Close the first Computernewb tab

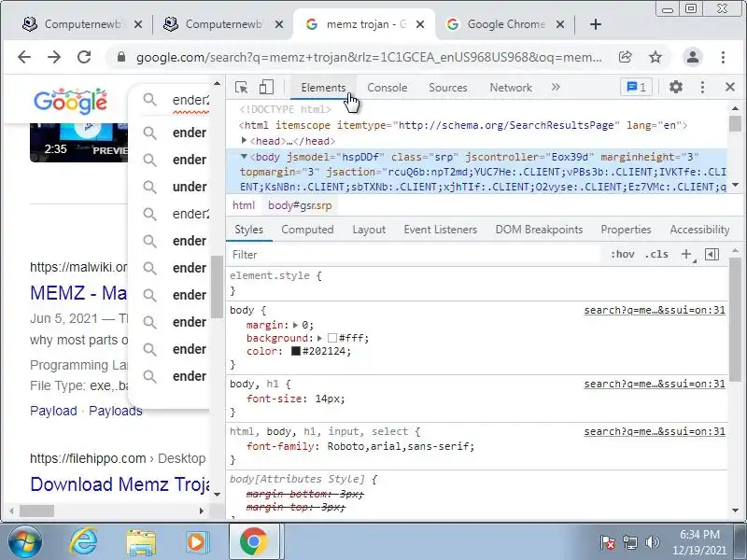[137, 24]
